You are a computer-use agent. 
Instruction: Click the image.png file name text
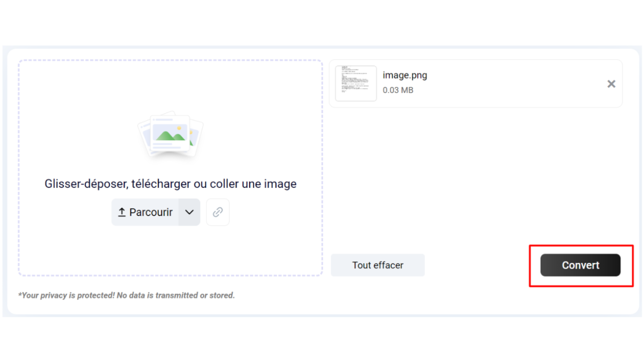tap(405, 75)
